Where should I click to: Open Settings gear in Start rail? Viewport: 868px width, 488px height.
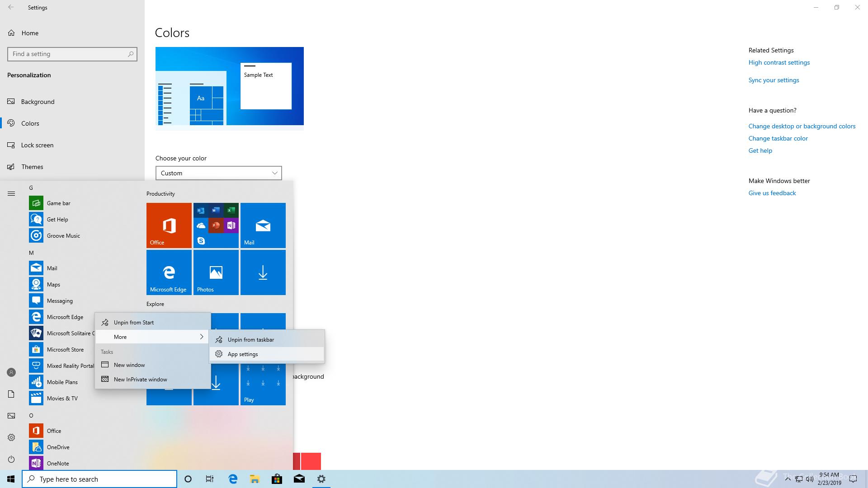11,437
